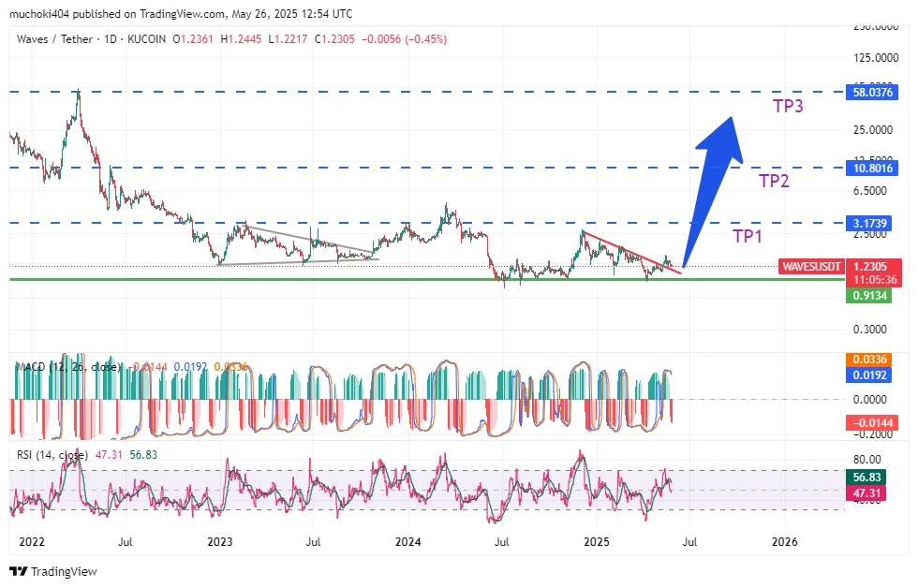Click the 2024 label on the time axis
The height and width of the screenshot is (588, 918).
[x=409, y=541]
